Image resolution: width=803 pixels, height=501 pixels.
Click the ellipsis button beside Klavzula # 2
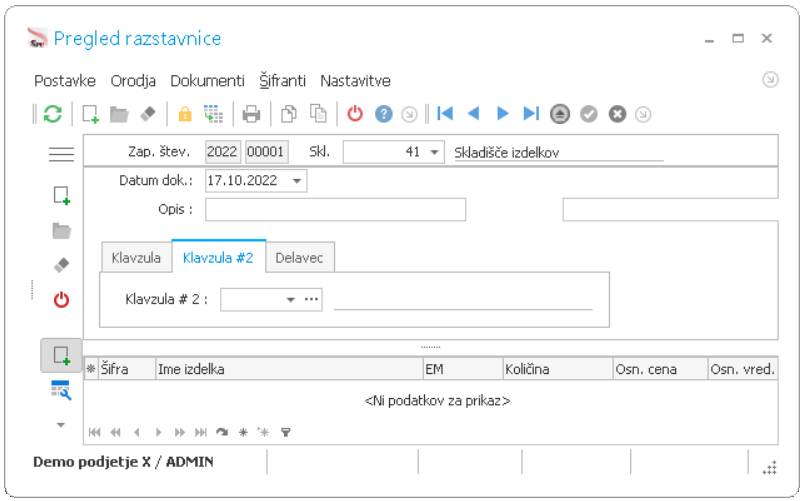tap(311, 299)
